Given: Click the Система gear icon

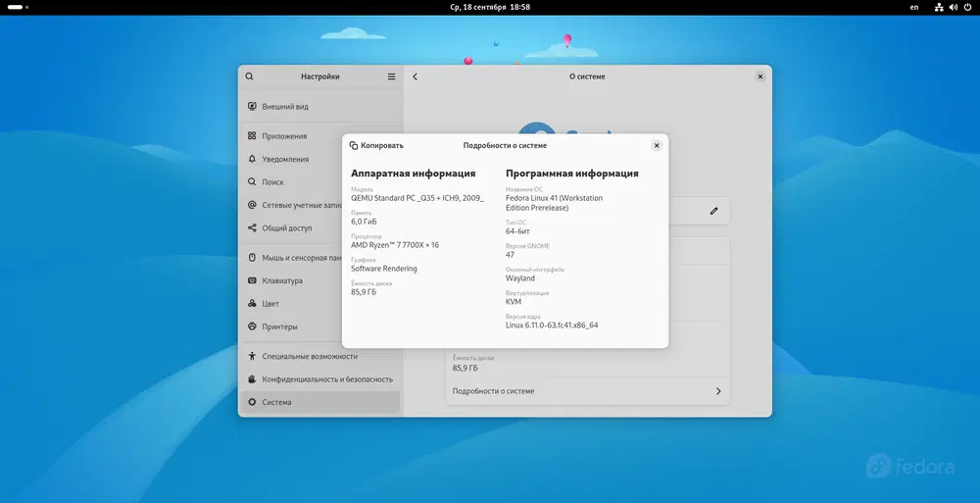Looking at the screenshot, I should pyautogui.click(x=252, y=402).
